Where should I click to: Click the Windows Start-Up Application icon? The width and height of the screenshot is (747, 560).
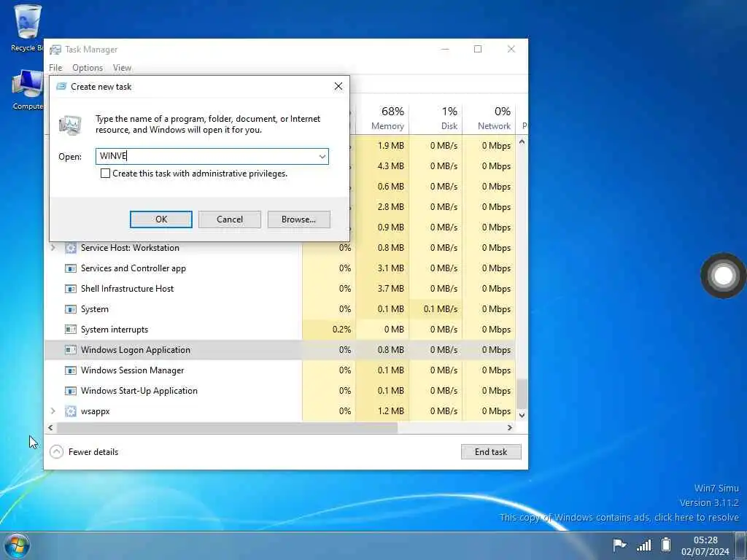[x=71, y=391]
